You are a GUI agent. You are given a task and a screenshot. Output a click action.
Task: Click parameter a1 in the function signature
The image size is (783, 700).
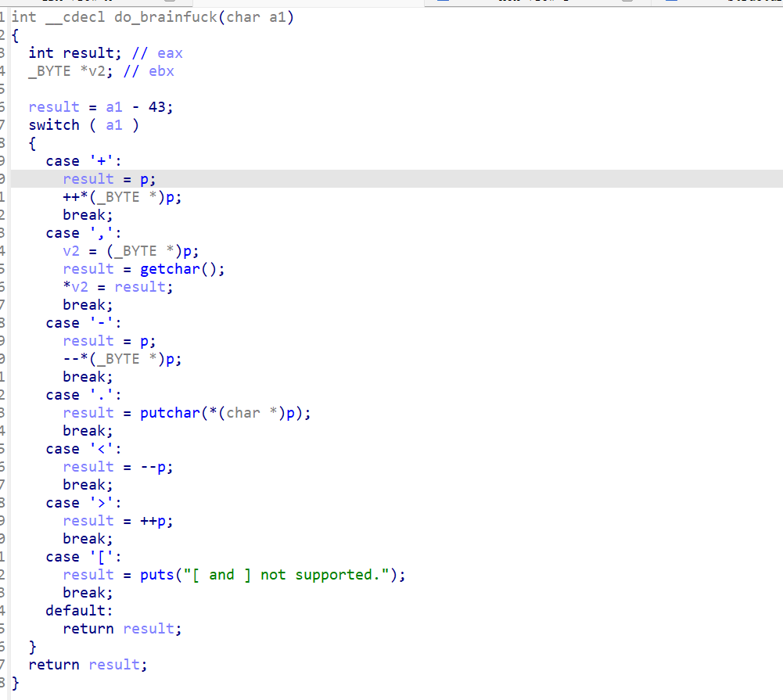click(278, 17)
